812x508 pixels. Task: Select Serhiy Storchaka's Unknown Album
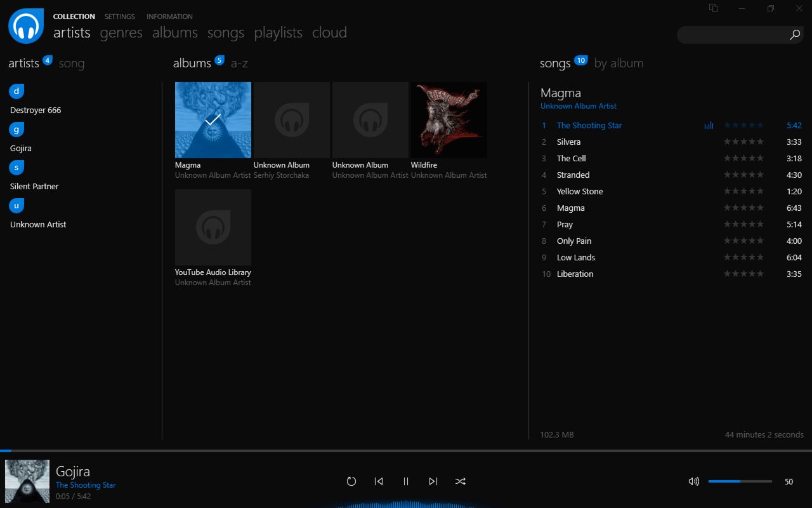tap(292, 120)
